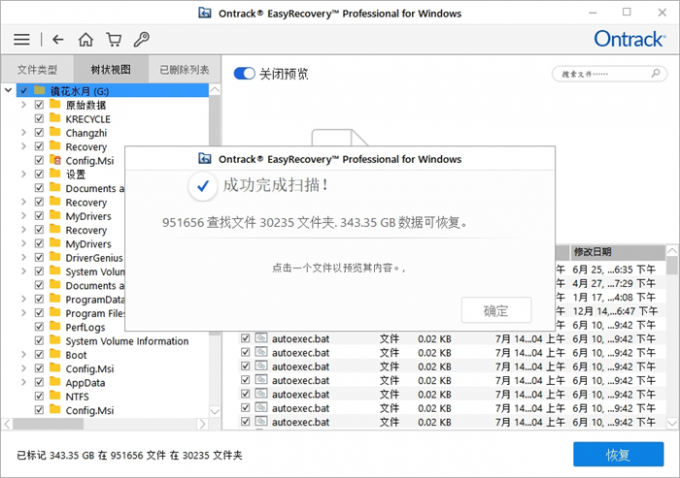Uncheck the NTFS folder checkbox
The width and height of the screenshot is (680, 478).
(39, 396)
